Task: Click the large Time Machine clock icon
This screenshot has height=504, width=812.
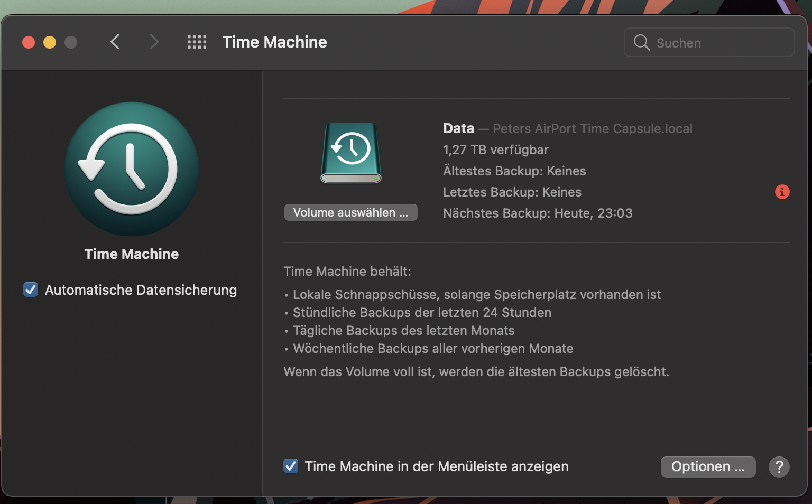Action: point(132,169)
